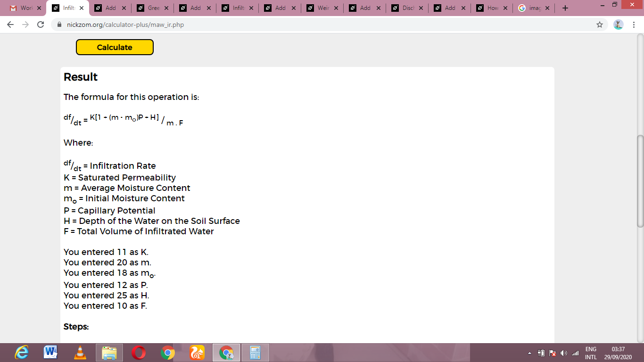Switch to the Google images tab
Image resolution: width=644 pixels, height=362 pixels.
pos(534,8)
